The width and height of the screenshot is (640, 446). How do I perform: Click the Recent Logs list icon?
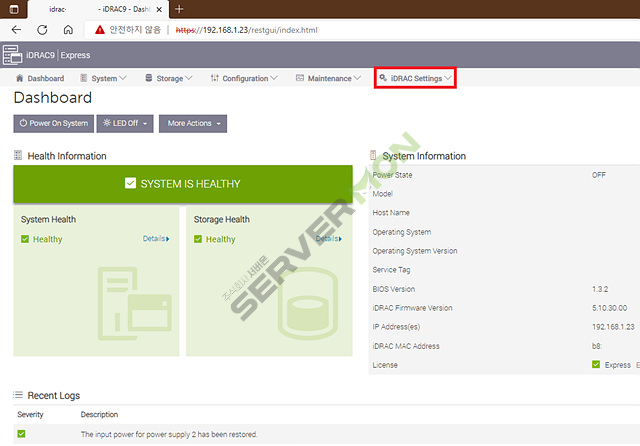pos(18,395)
